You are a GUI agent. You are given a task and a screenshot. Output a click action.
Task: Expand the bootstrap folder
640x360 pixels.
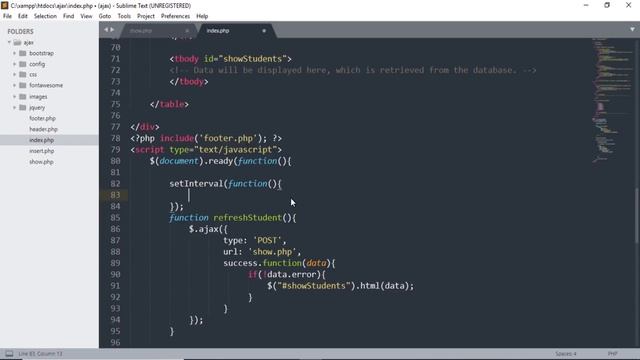[x=15, y=53]
